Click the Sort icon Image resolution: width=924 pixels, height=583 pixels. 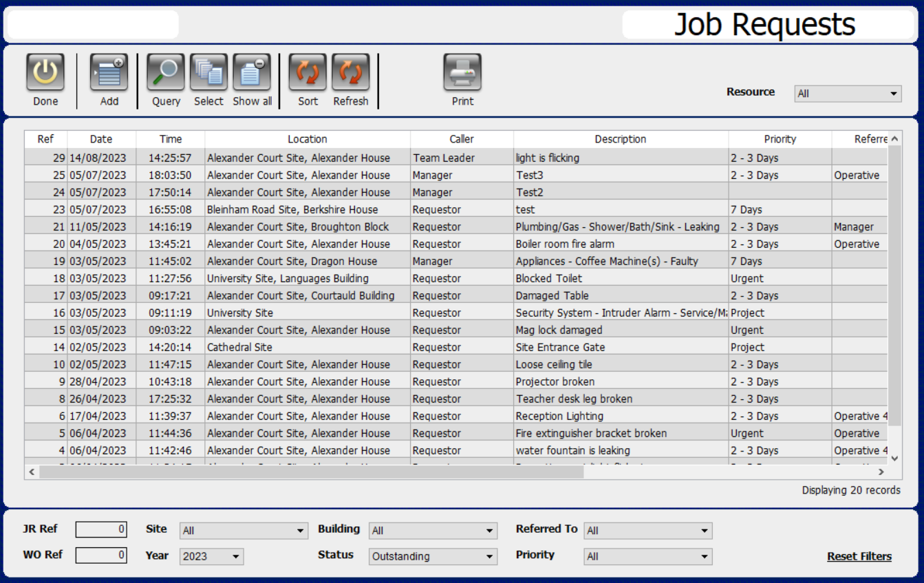click(308, 72)
